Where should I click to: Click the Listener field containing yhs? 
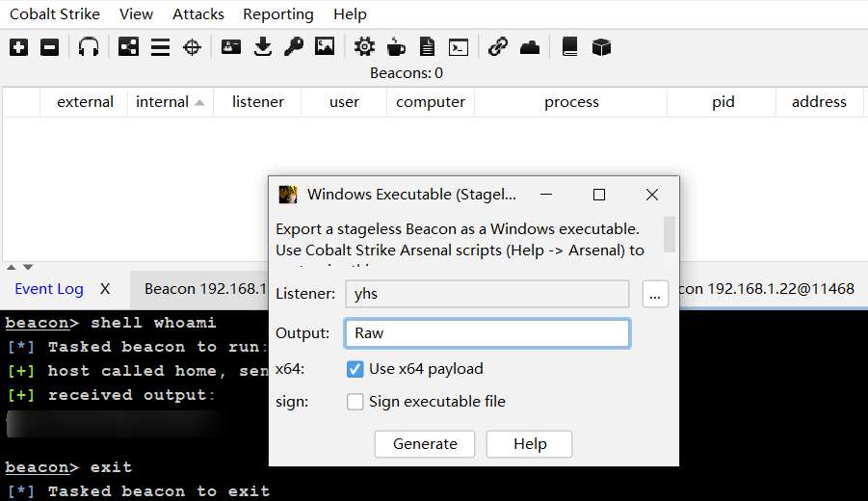click(x=487, y=294)
